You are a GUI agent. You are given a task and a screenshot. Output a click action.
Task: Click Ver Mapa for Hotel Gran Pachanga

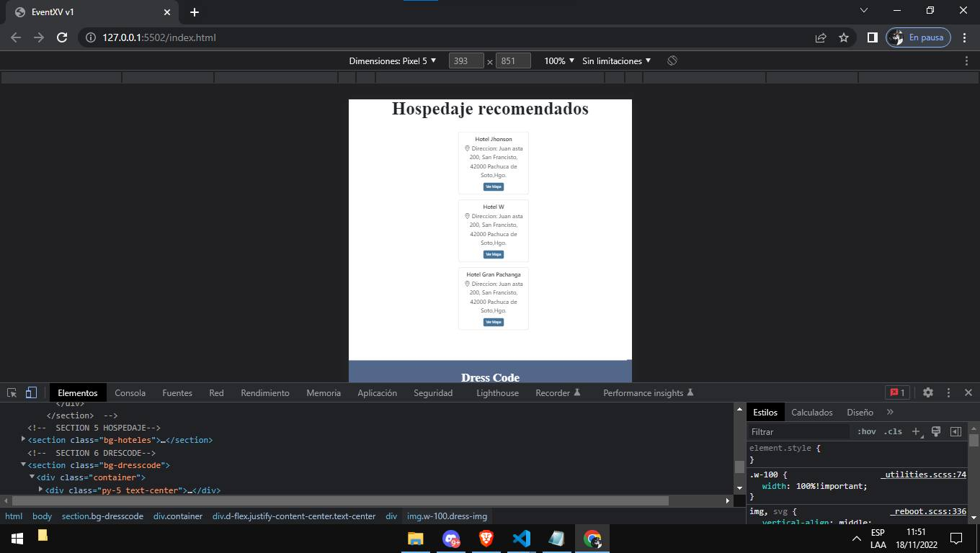tap(494, 322)
